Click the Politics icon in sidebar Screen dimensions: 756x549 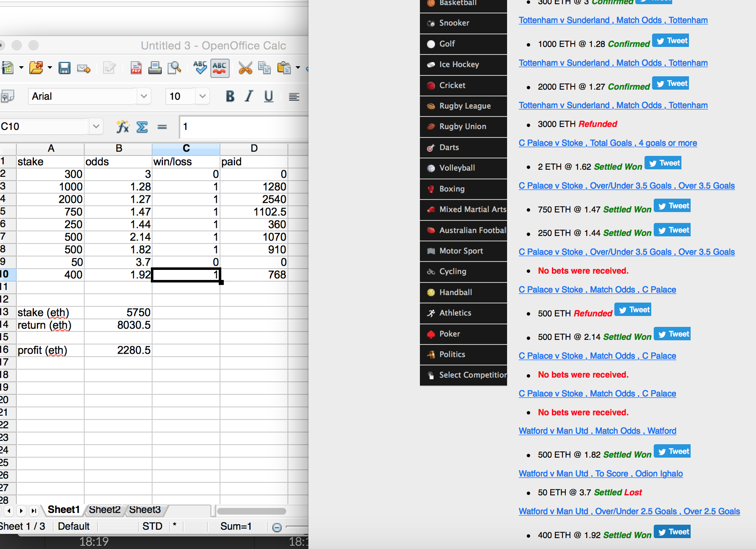coord(431,355)
